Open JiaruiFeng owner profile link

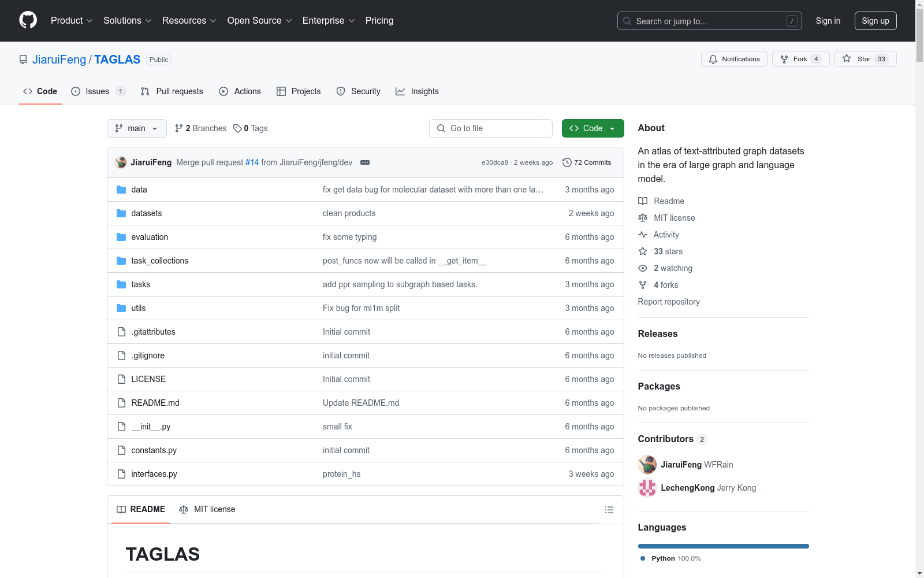click(x=59, y=60)
